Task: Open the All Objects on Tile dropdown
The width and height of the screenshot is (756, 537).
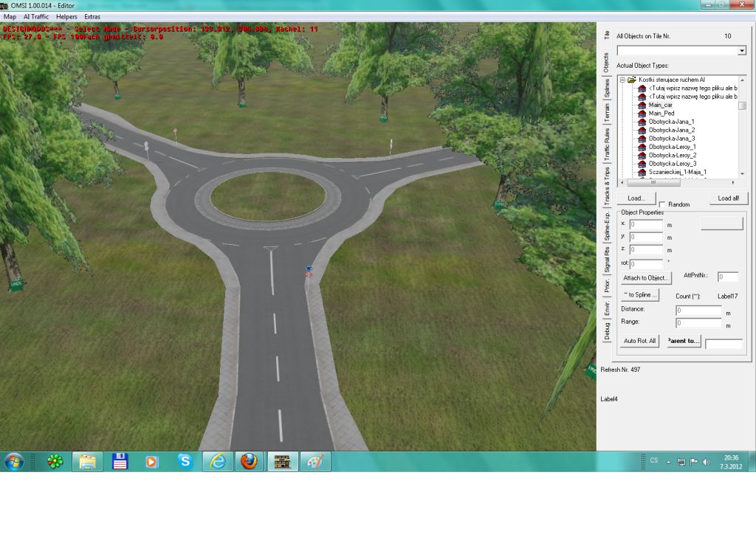Action: [742, 51]
